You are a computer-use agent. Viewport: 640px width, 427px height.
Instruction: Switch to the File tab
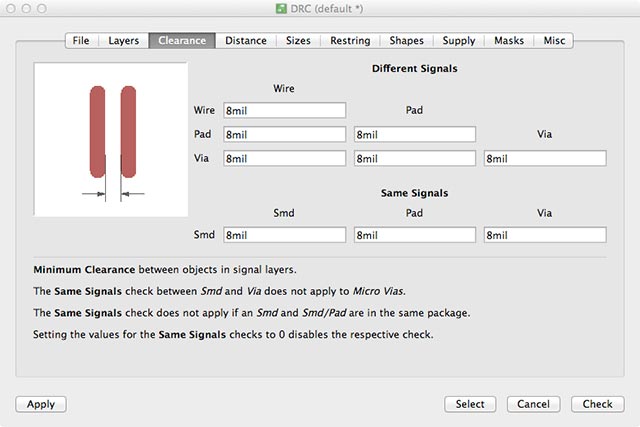click(x=81, y=41)
